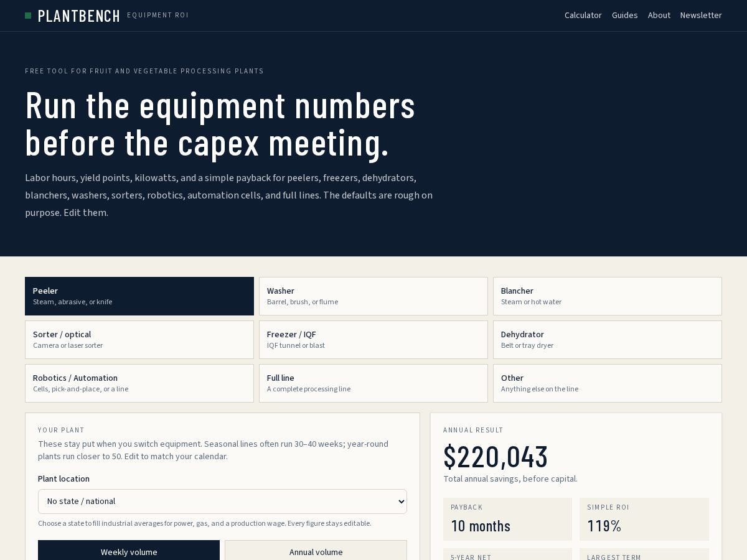Select the Robotics / Automation card
The height and width of the screenshot is (560, 747).
pyautogui.click(x=139, y=383)
